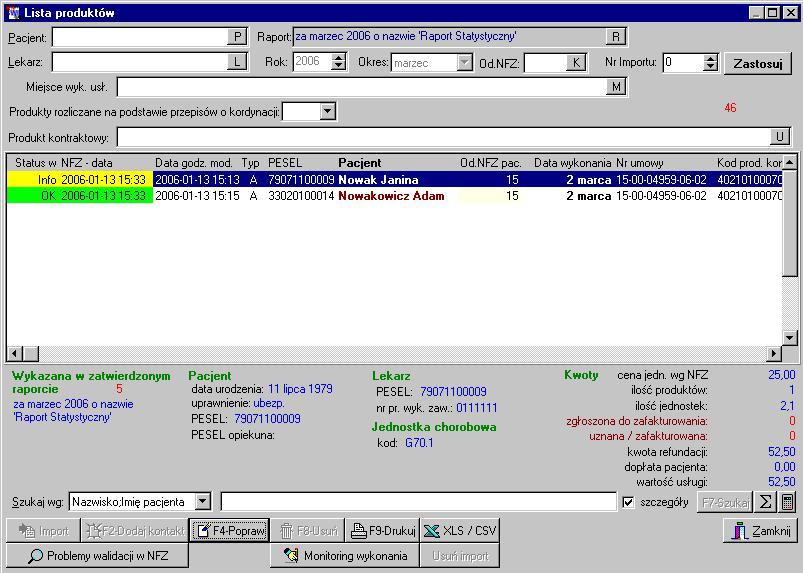Sort by Data godz. mod. column

pos(194,163)
